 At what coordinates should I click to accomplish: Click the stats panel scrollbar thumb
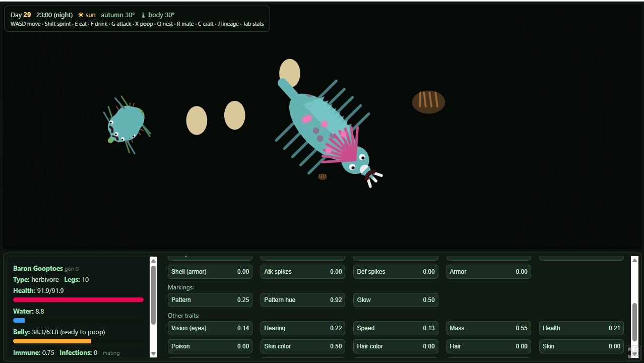tap(153, 295)
